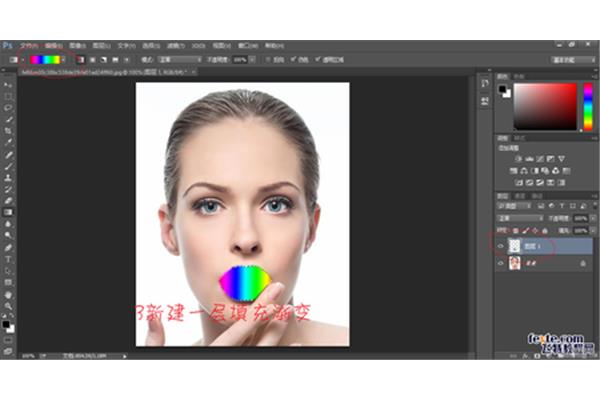Screen dimensions: 600x400
Task: Toggle lock position in Layers panel
Action: 535,230
